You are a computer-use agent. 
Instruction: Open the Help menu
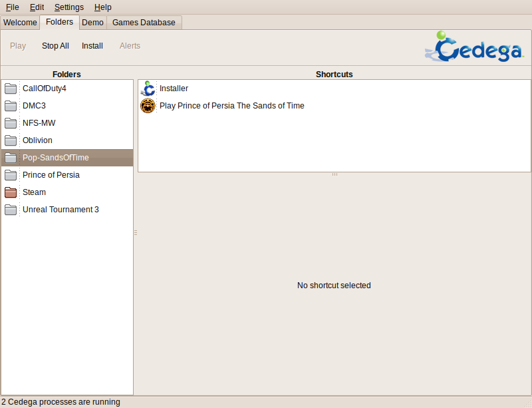coord(103,7)
